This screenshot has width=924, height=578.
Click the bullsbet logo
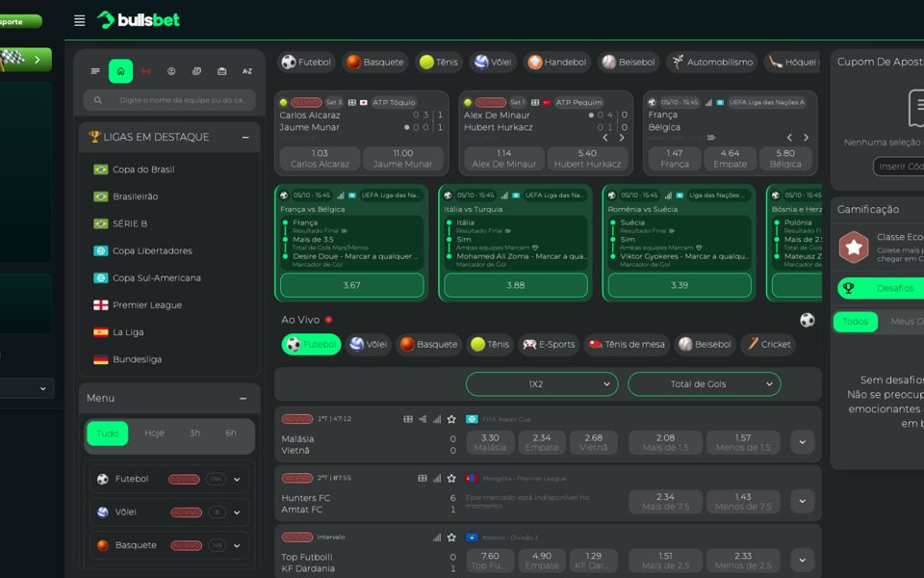coord(139,20)
